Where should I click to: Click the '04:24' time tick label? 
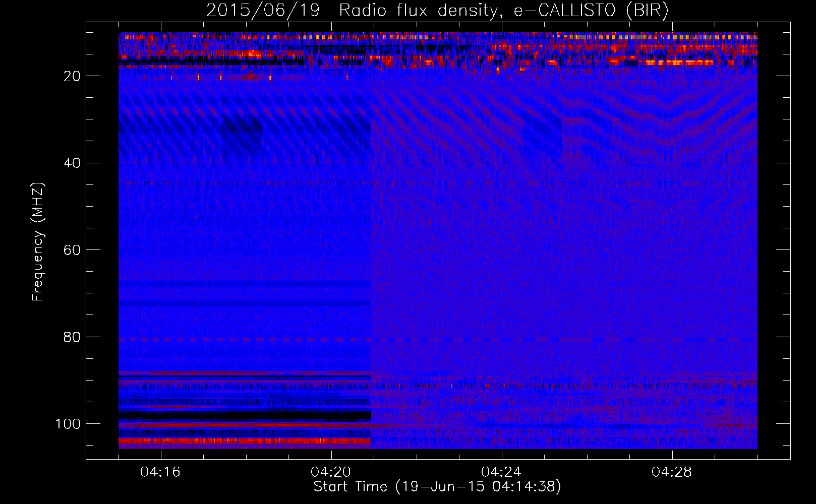[x=501, y=472]
